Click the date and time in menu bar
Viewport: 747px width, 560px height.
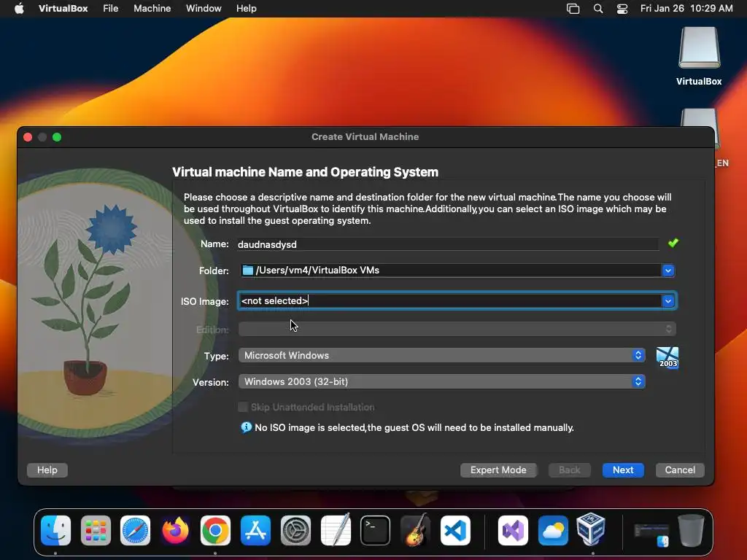[686, 8]
